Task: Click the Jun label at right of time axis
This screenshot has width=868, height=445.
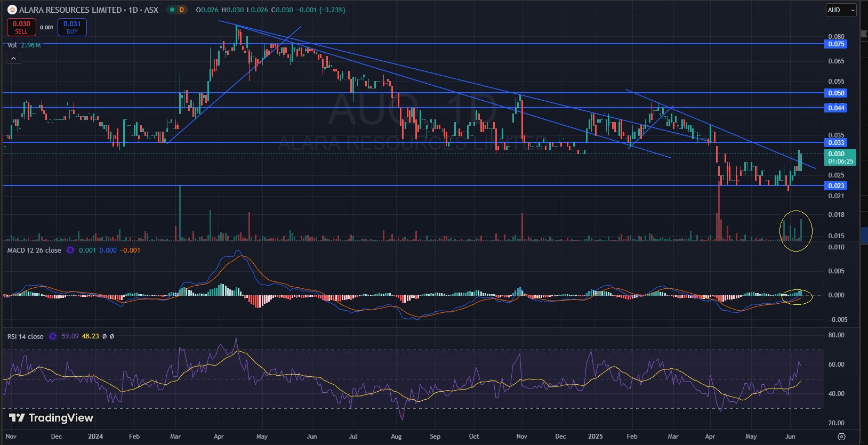Action: point(790,436)
